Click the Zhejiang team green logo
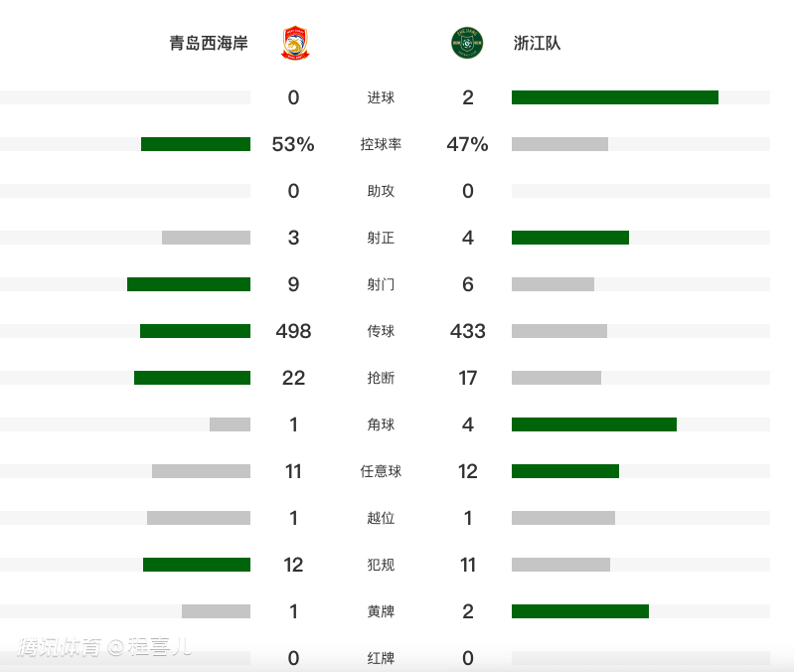This screenshot has width=794, height=672. [x=467, y=43]
